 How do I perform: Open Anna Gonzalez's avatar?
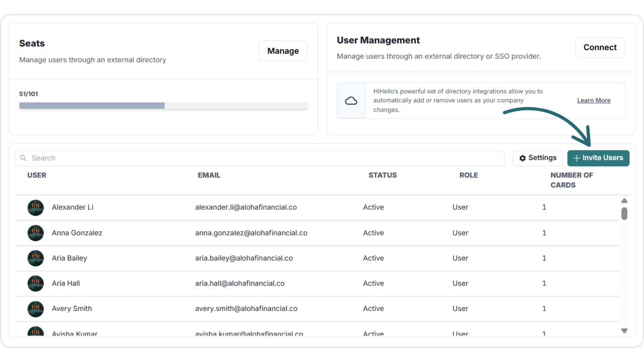[36, 233]
